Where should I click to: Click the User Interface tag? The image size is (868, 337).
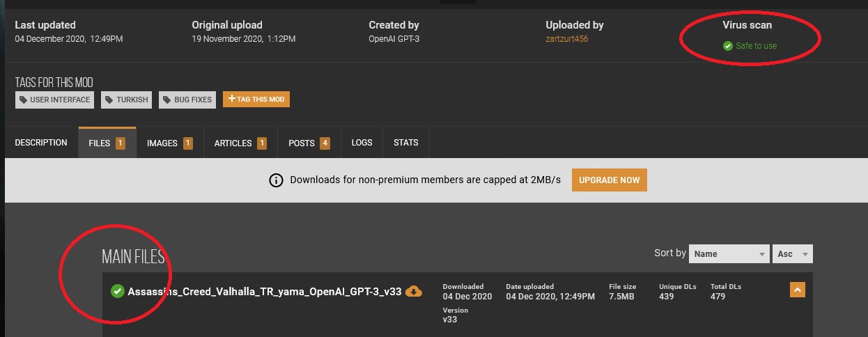55,100
